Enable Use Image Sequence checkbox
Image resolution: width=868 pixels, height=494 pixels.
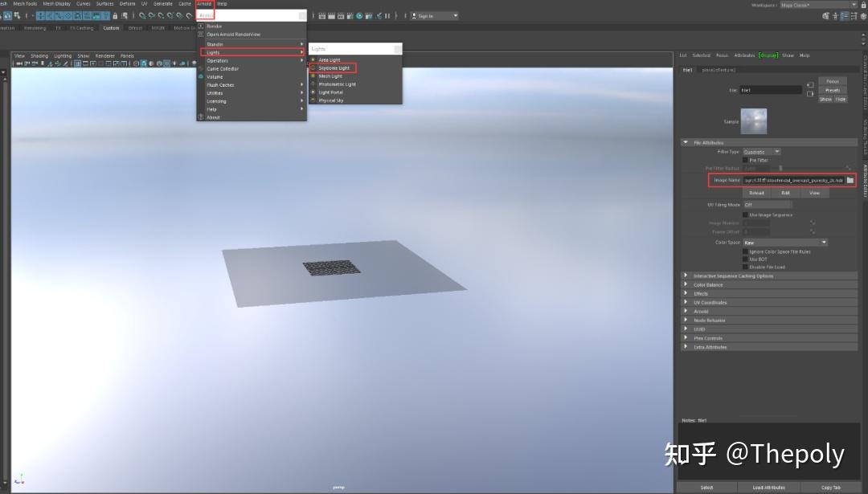click(745, 214)
